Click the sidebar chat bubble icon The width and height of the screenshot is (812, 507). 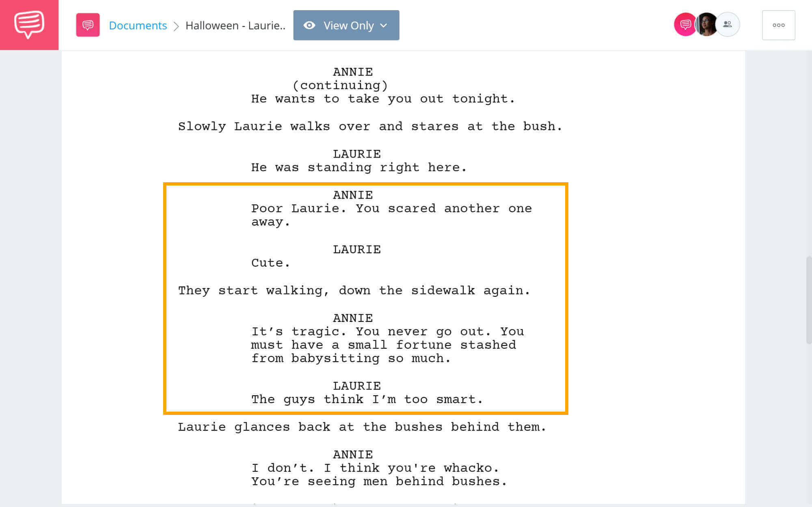(30, 24)
